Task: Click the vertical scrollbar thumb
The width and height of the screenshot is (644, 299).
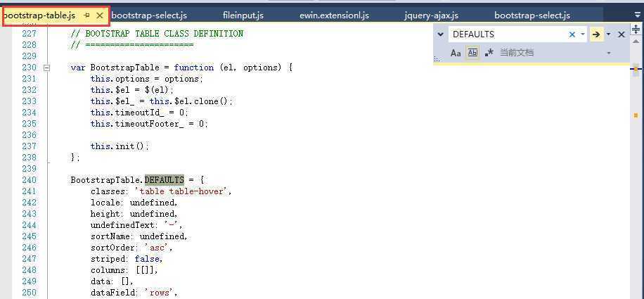Action: click(x=636, y=69)
